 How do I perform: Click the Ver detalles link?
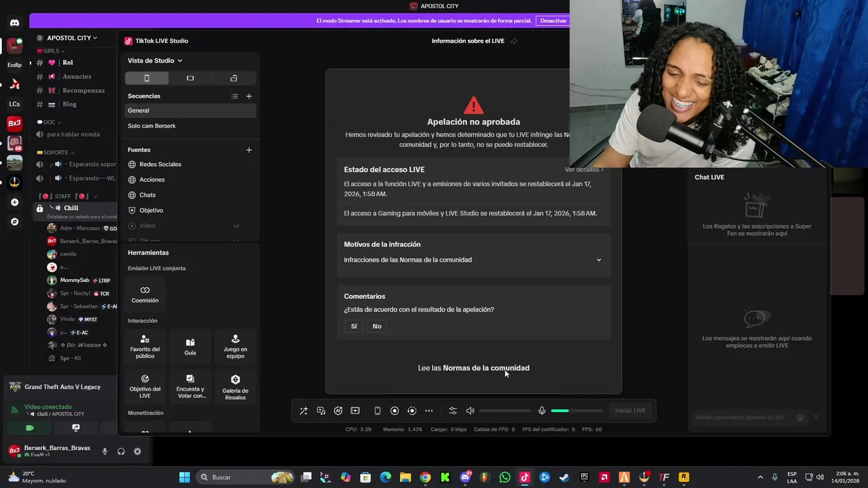click(584, 169)
